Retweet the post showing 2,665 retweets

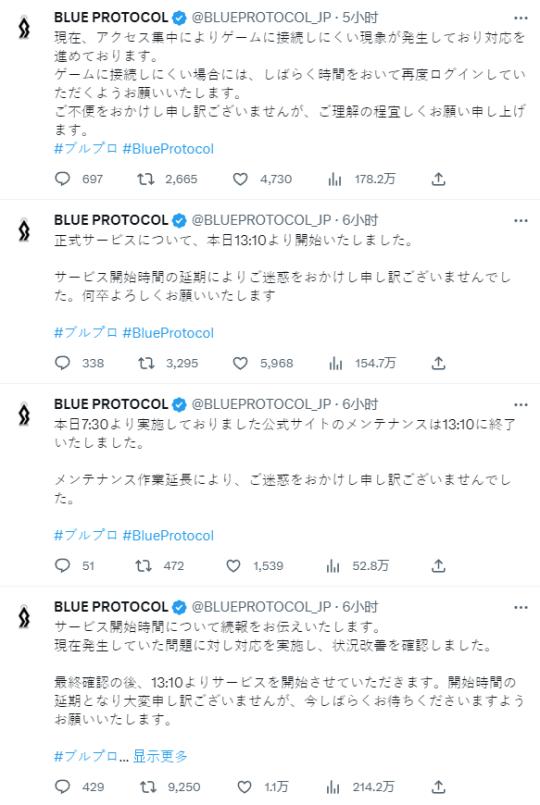point(146,179)
